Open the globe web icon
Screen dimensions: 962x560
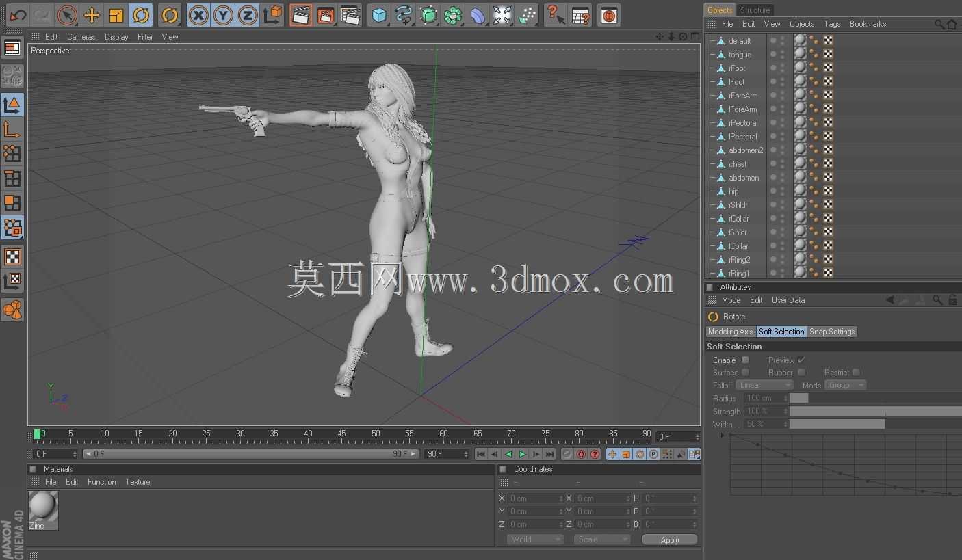[608, 14]
